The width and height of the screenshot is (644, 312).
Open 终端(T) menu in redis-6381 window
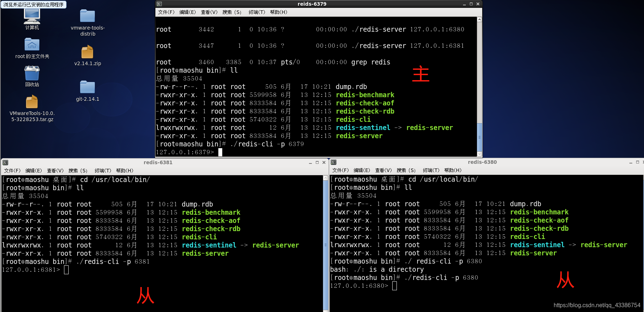pyautogui.click(x=103, y=171)
